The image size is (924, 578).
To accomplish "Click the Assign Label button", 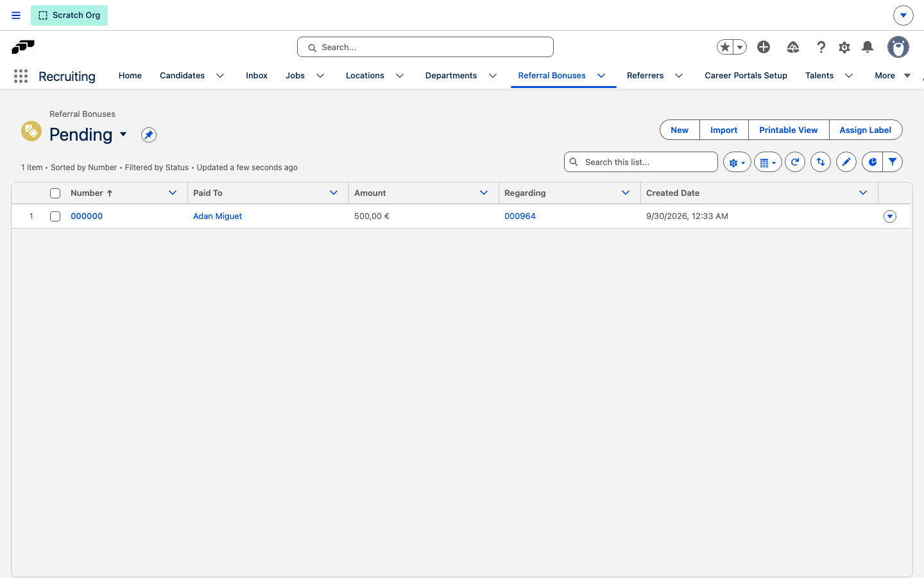I will 866,130.
